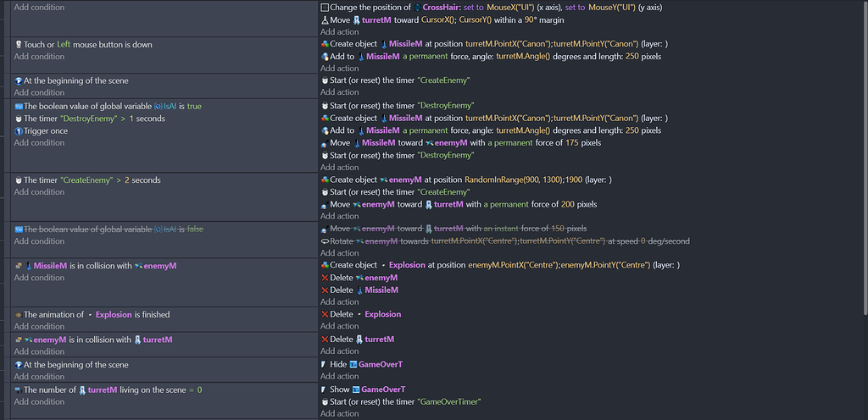The image size is (868, 420).
Task: Click the '= 0' value in the turretM count condition
Action: tap(196, 390)
